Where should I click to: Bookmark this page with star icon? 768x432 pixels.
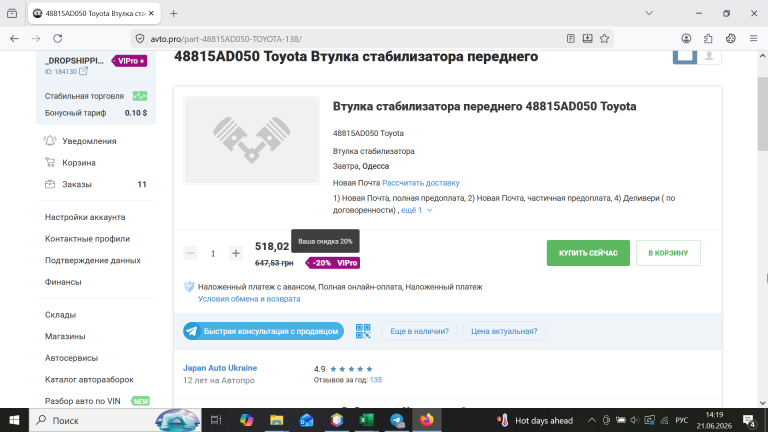[604, 39]
